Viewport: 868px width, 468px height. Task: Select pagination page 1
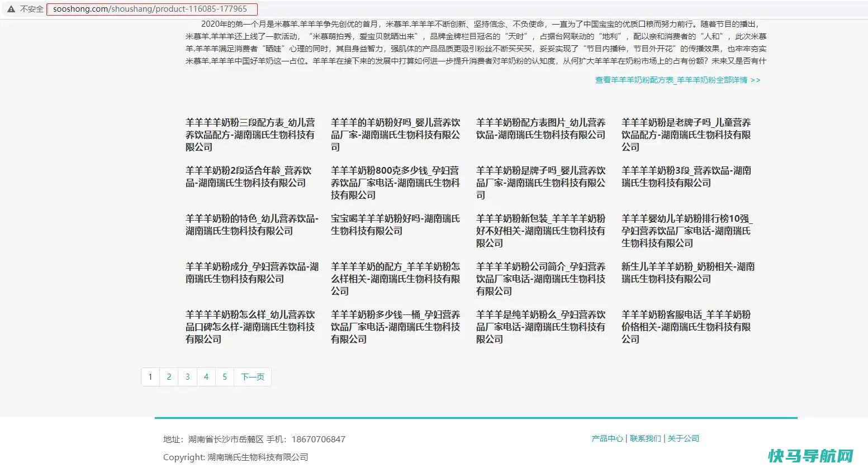point(150,377)
